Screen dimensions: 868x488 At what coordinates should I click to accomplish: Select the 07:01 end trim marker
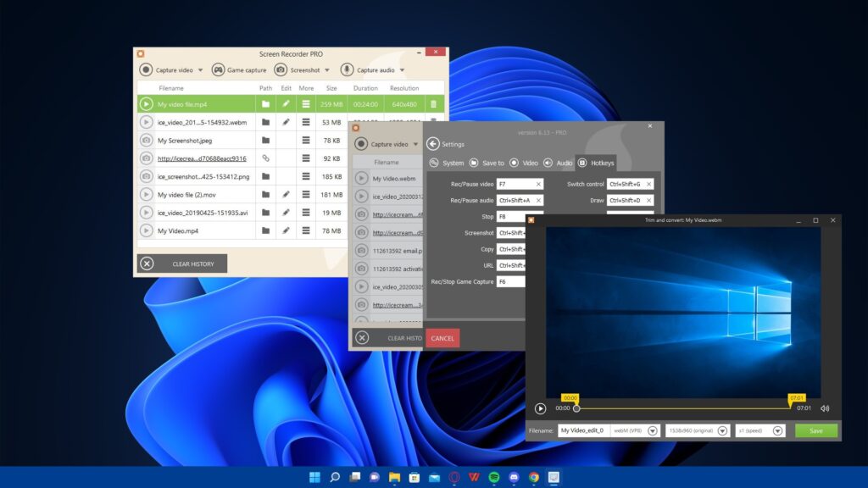point(797,398)
